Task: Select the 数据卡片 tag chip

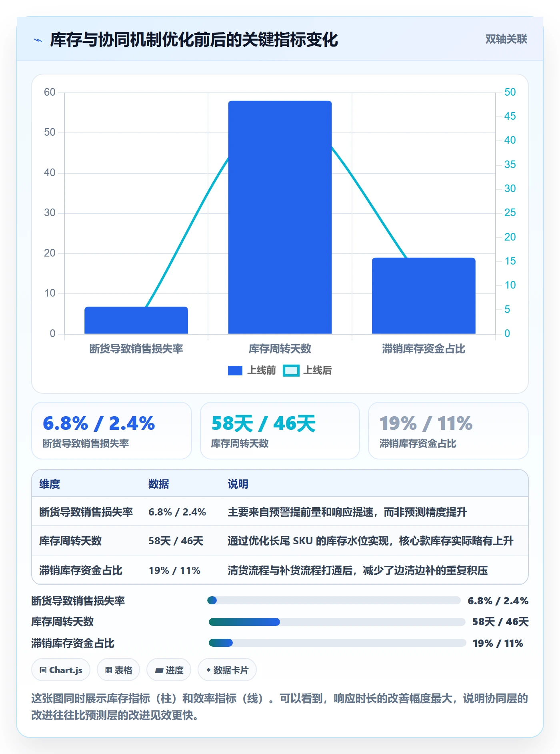Action: click(x=227, y=670)
